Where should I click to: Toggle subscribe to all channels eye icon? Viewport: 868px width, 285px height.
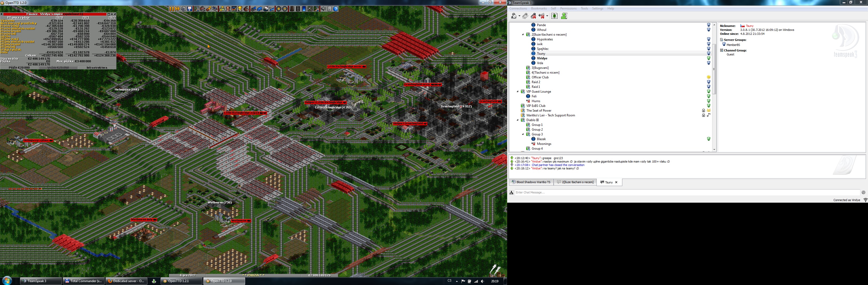click(x=555, y=16)
